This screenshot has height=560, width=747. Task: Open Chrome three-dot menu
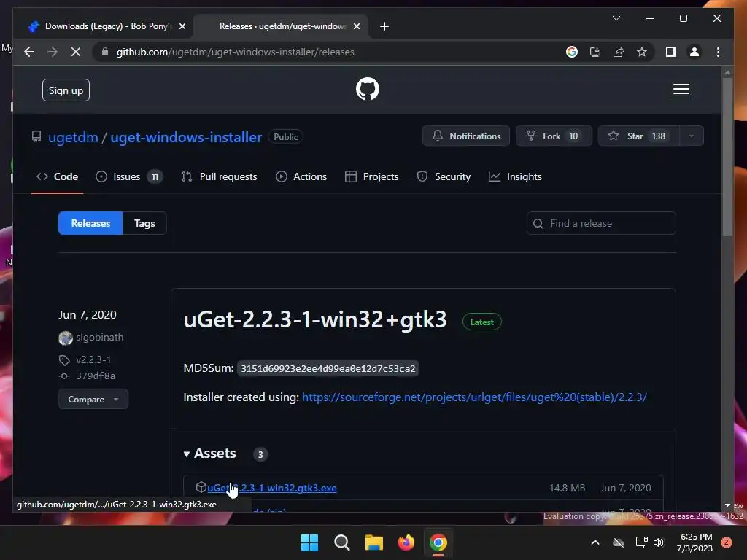718,52
